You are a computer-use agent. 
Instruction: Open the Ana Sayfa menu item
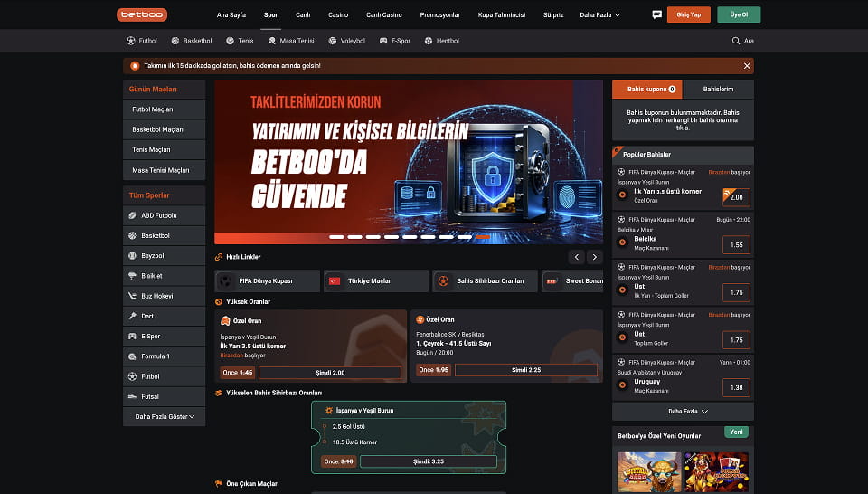231,15
